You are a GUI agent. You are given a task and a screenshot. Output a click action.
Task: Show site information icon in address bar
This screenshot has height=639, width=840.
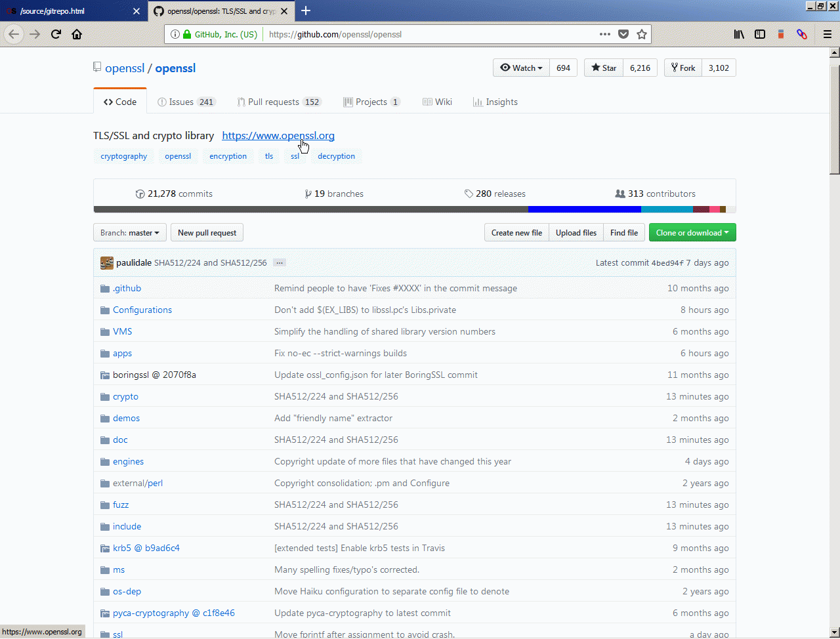(175, 35)
